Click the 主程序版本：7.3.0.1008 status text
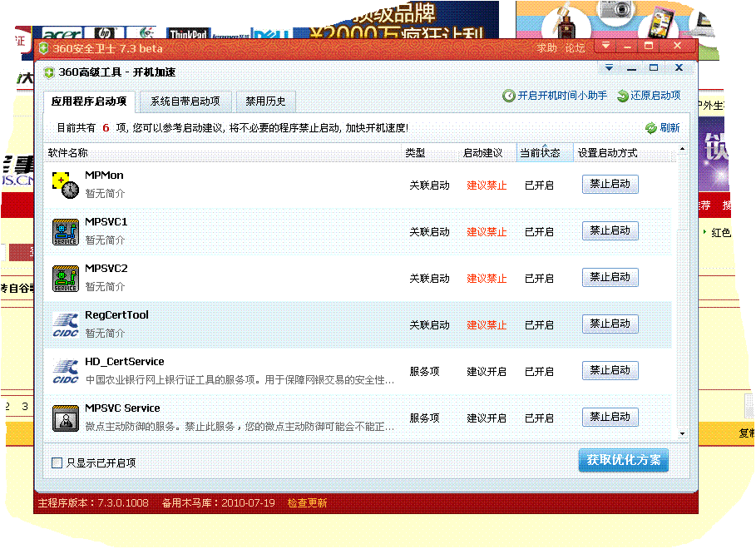 (x=93, y=503)
